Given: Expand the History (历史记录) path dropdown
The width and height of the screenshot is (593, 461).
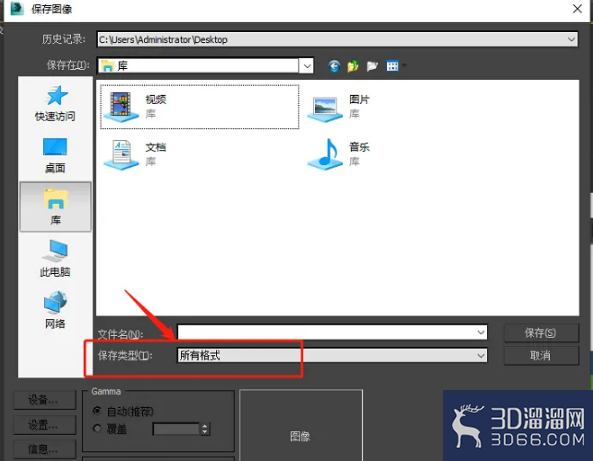Looking at the screenshot, I should pyautogui.click(x=571, y=39).
